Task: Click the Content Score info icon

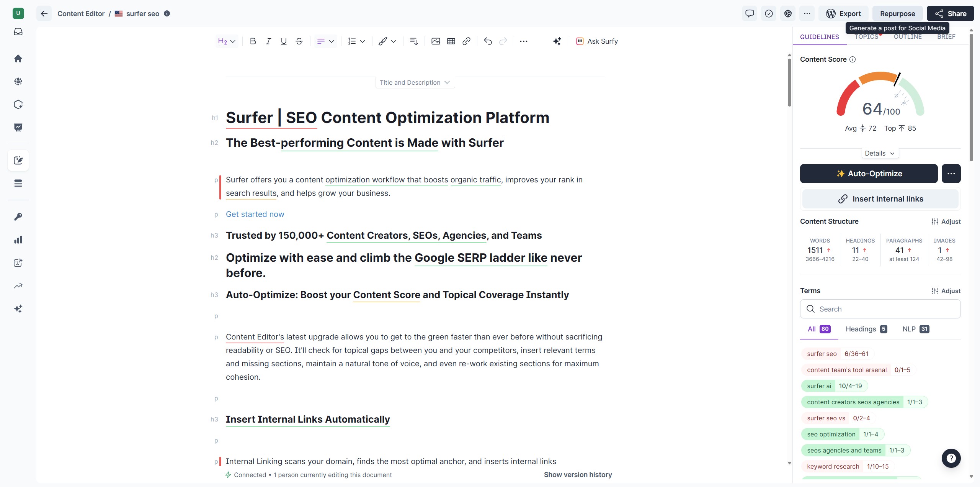Action: (x=853, y=59)
